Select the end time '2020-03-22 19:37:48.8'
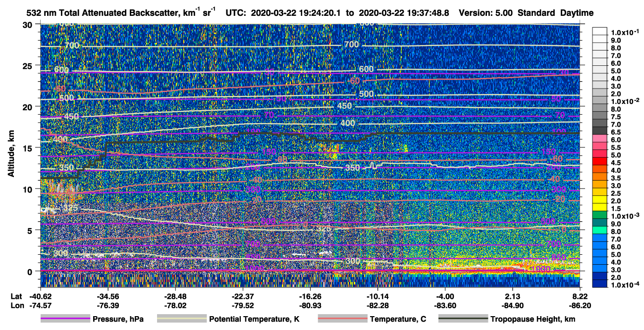This screenshot has height=330, width=644. [405, 13]
